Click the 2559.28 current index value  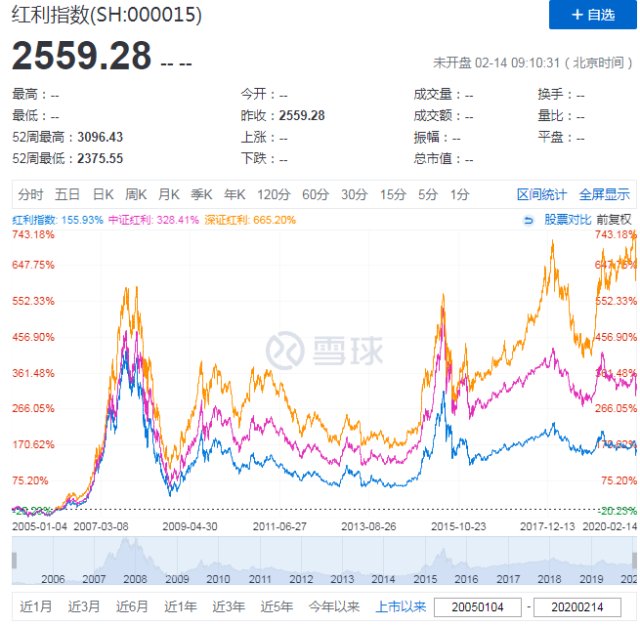click(x=82, y=56)
